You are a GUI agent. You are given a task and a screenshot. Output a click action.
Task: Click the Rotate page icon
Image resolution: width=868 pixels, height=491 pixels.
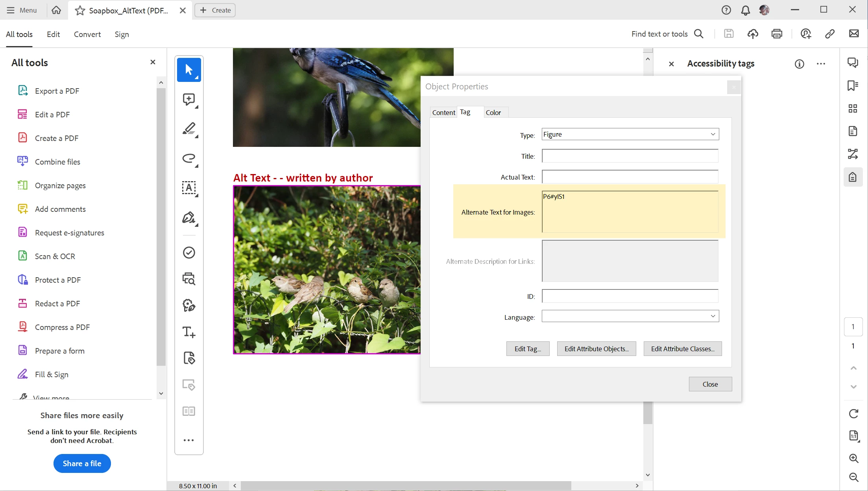(x=853, y=413)
